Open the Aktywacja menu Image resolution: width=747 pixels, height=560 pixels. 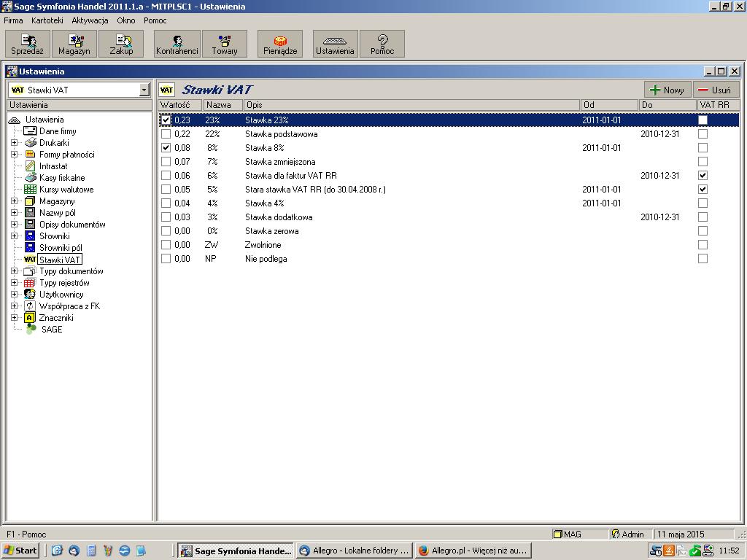90,20
